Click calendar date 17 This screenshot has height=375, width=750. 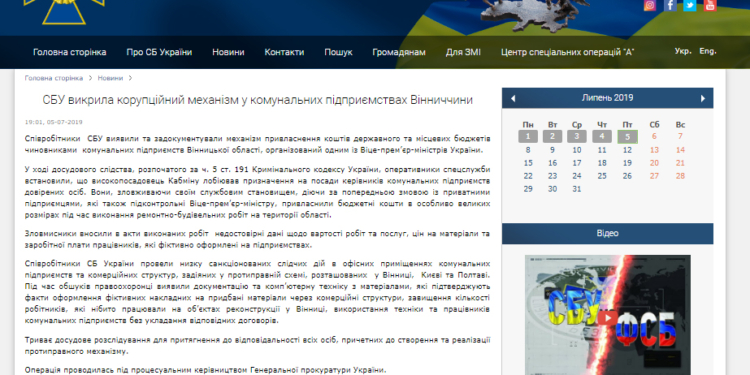click(x=577, y=163)
